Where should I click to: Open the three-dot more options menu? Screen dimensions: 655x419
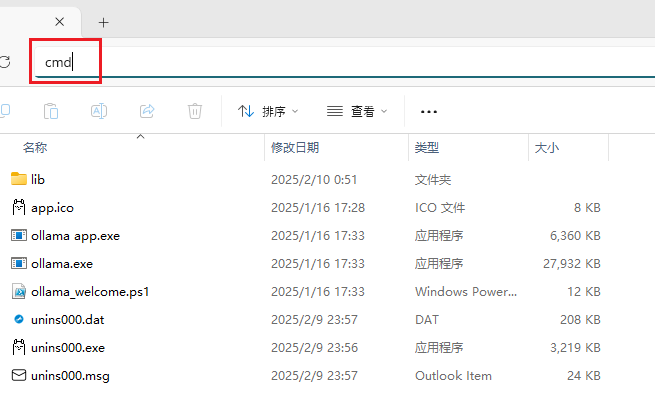pyautogui.click(x=429, y=112)
